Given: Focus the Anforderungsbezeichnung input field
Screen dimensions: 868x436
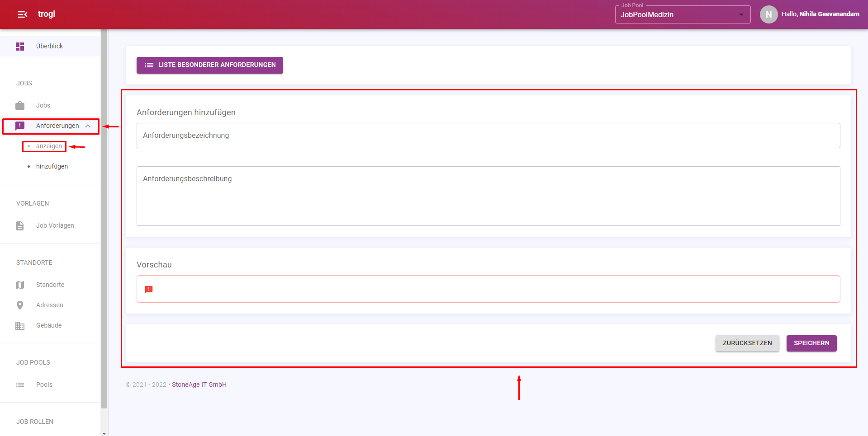Looking at the screenshot, I should [x=489, y=136].
